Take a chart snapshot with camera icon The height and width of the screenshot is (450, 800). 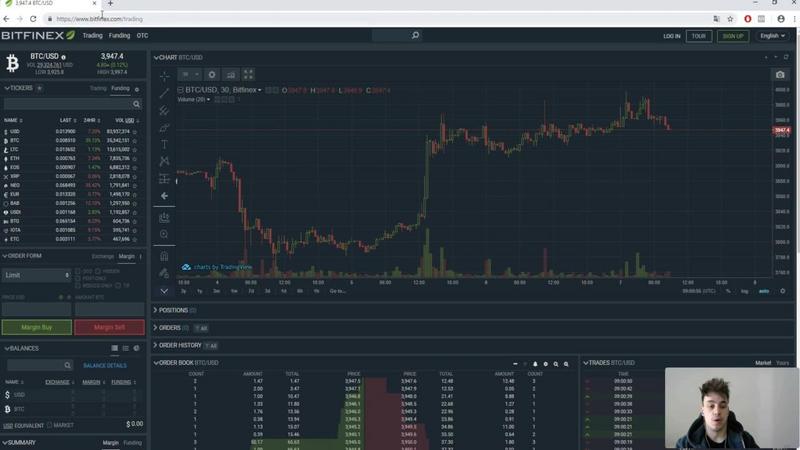click(780, 74)
